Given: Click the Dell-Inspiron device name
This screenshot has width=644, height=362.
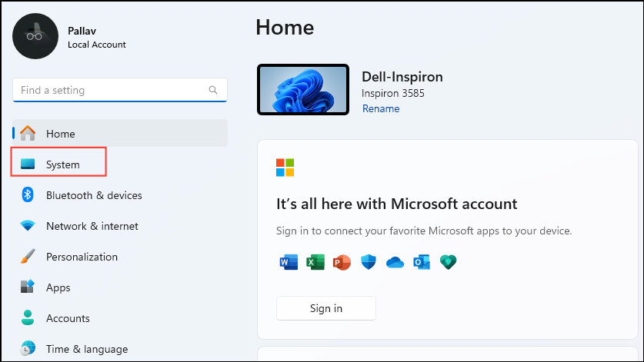Looking at the screenshot, I should pyautogui.click(x=402, y=77).
